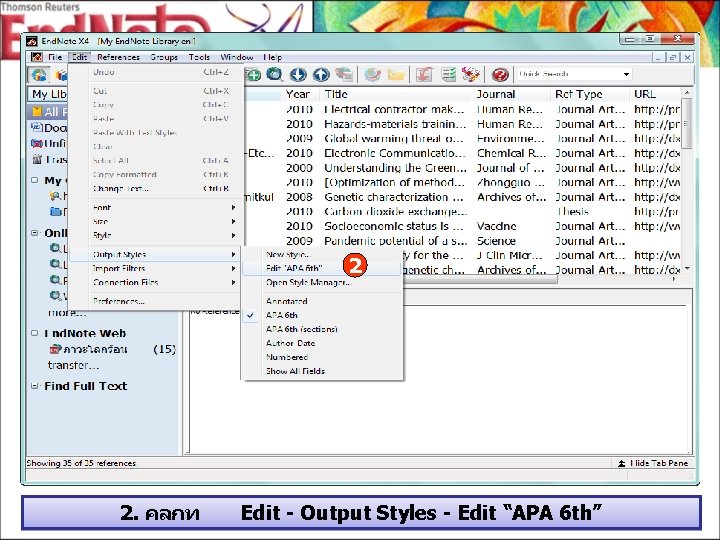The image size is (720, 540).
Task: Expand the Find Full Text group set
Action: [x=34, y=386]
